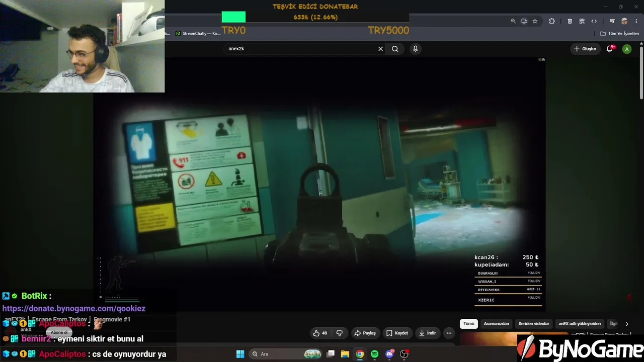Click the Escape From Tarkov video player

click(x=319, y=185)
